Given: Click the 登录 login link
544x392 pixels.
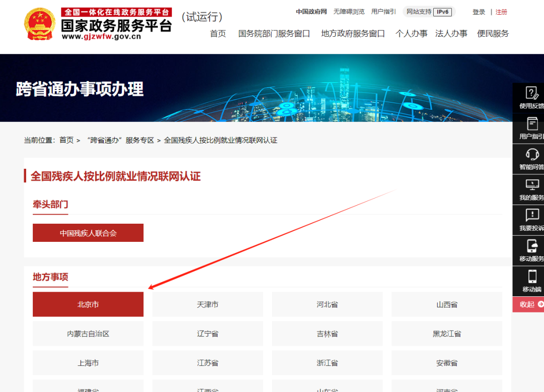Looking at the screenshot, I should (x=479, y=12).
